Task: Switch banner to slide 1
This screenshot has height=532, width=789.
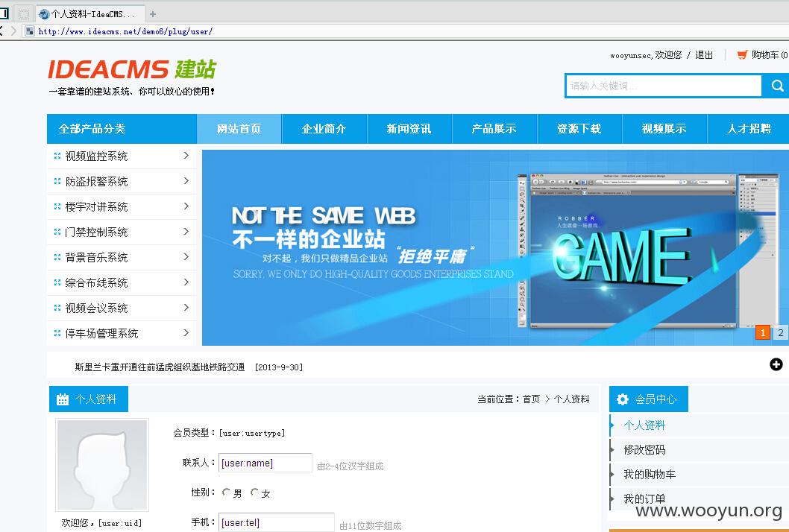Action: (x=763, y=332)
